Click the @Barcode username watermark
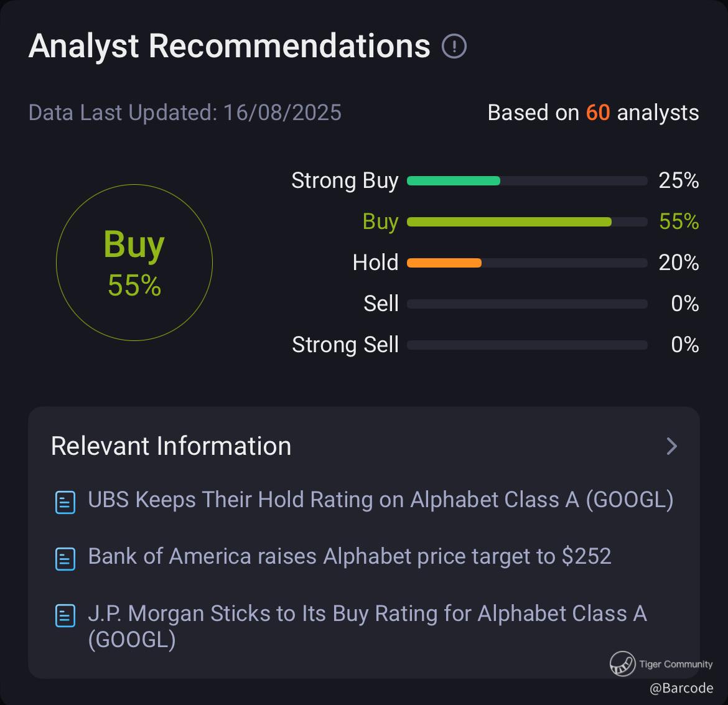 tap(681, 688)
